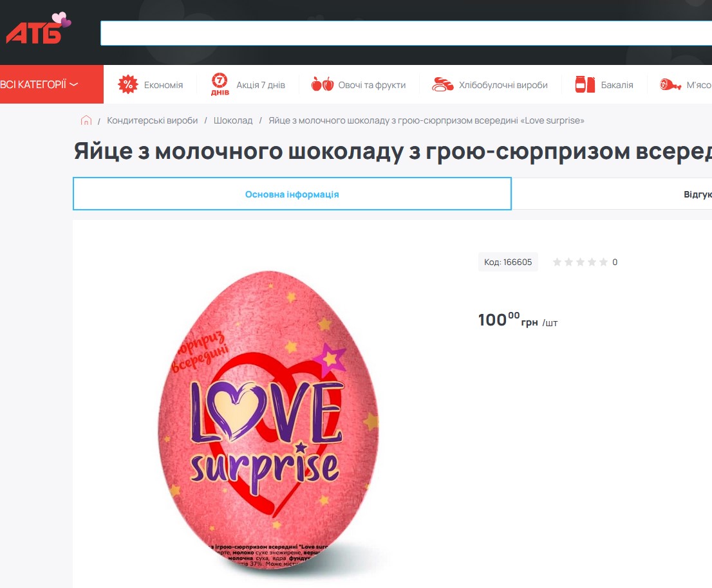Click the bread Хлібобулочні вироби icon

442,84
